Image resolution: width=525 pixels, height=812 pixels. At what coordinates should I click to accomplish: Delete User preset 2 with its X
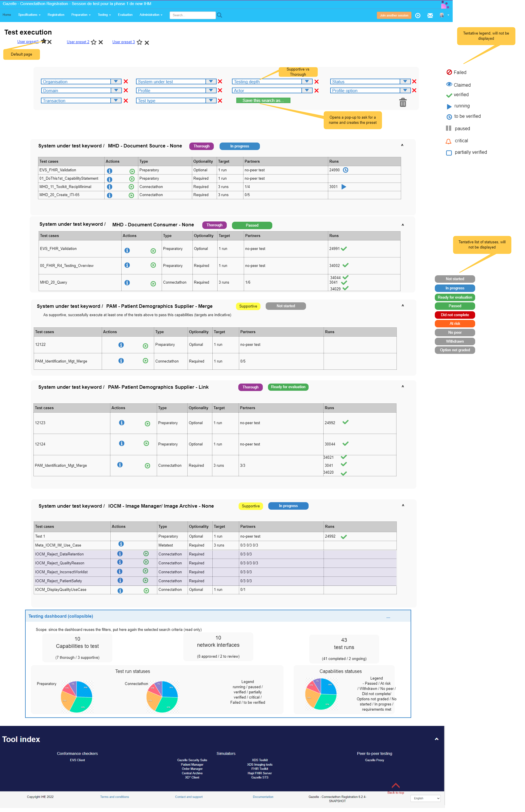(101, 42)
